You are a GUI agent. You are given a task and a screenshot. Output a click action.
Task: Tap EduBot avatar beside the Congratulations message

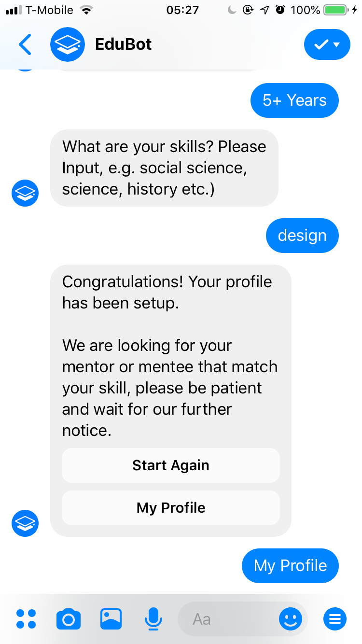(x=25, y=523)
